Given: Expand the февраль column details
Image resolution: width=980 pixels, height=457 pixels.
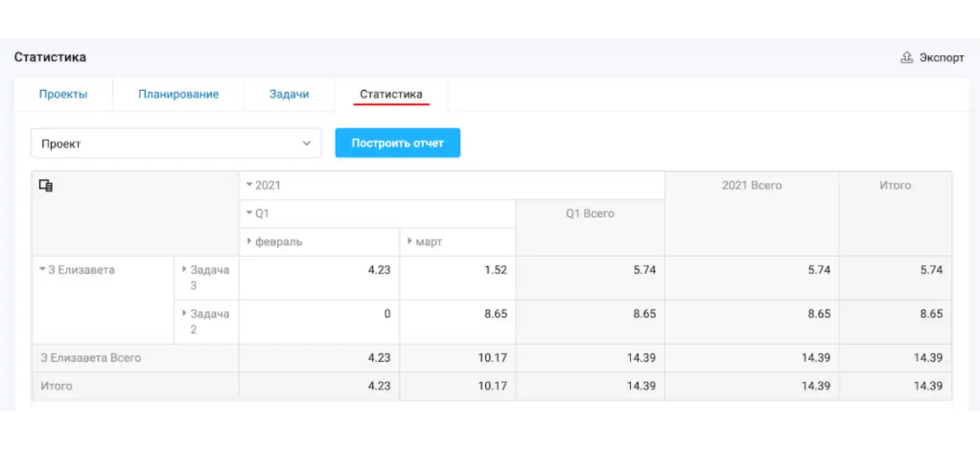Looking at the screenshot, I should (x=249, y=241).
